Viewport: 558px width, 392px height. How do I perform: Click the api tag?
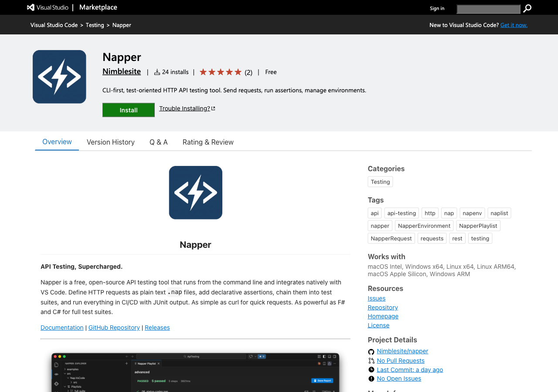(x=375, y=213)
